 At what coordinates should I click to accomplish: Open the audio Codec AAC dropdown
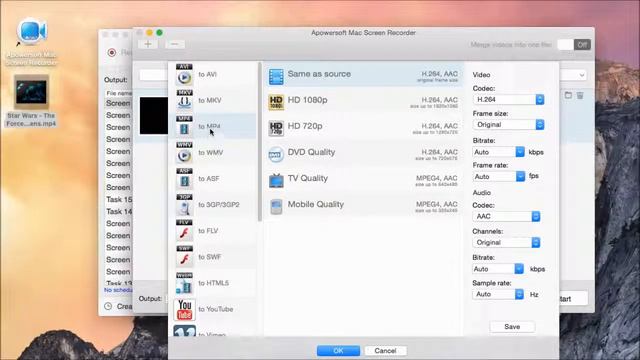click(x=506, y=216)
